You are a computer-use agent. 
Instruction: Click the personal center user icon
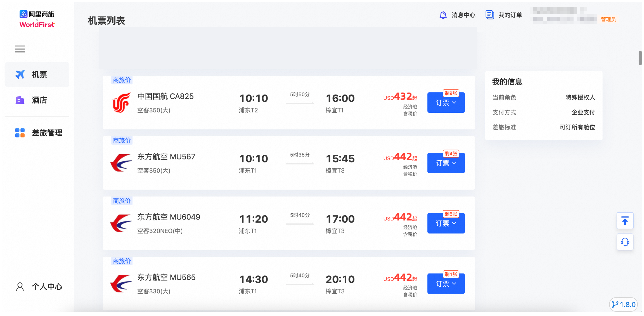coord(20,287)
